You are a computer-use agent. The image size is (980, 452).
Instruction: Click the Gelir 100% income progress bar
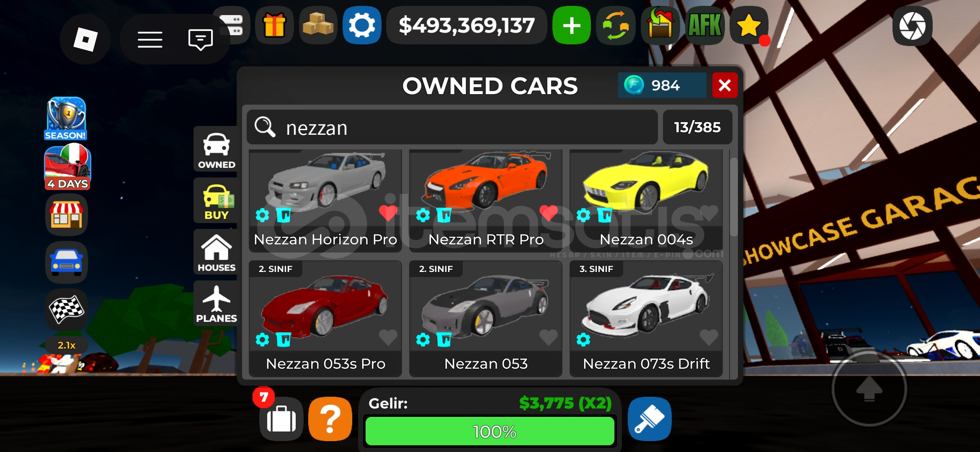coord(490,431)
